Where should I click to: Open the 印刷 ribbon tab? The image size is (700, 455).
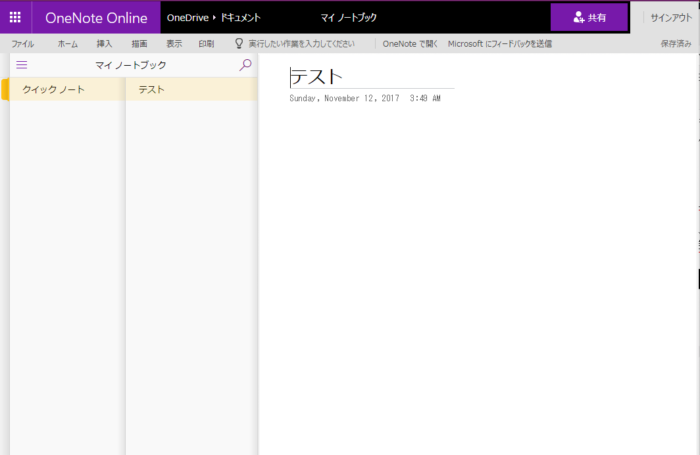click(x=206, y=44)
